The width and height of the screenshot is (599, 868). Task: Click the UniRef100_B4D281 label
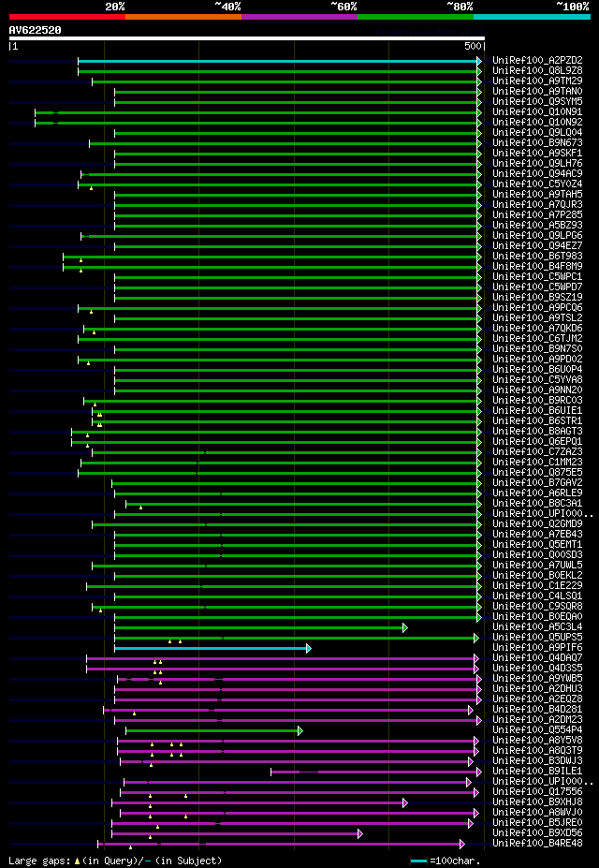coord(537,710)
